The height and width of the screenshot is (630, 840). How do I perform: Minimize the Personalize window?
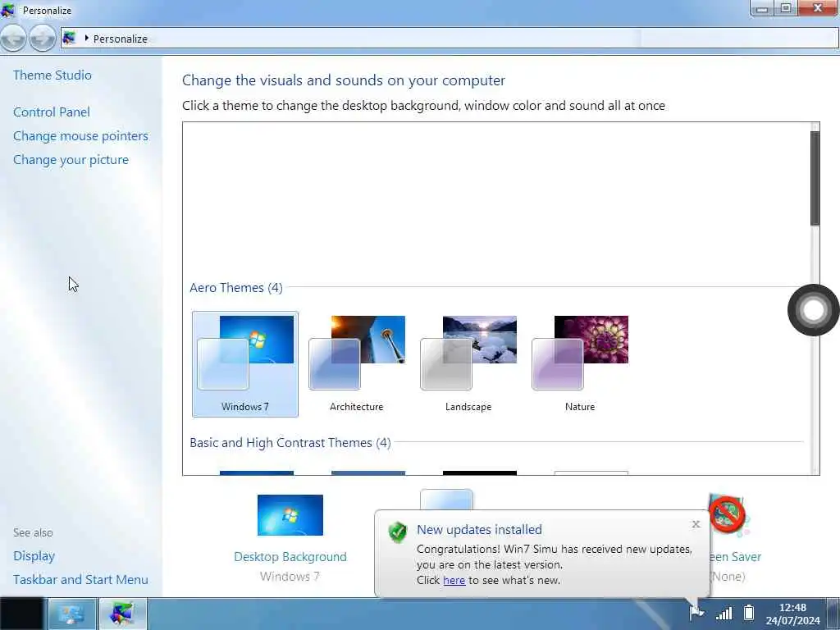point(762,8)
